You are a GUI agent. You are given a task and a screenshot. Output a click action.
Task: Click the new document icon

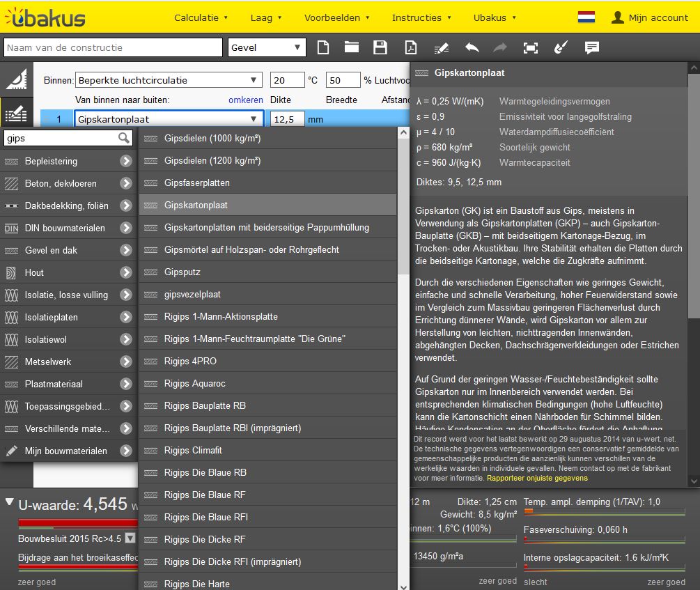[322, 47]
